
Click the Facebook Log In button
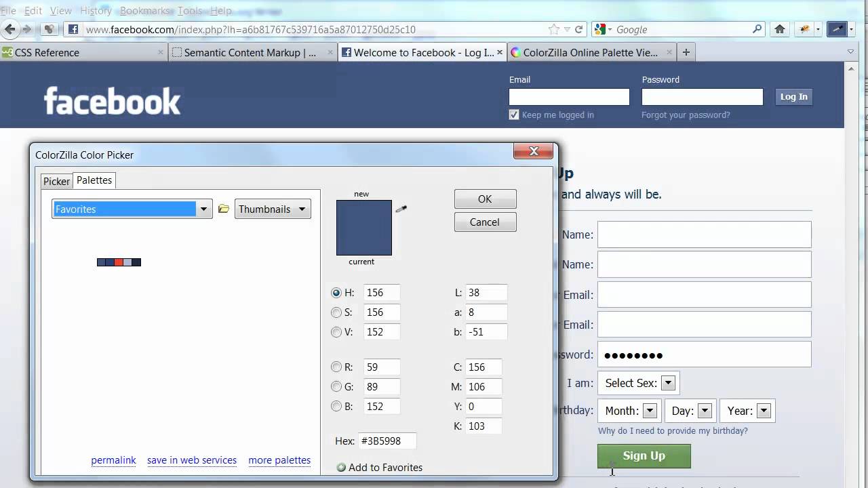(793, 96)
